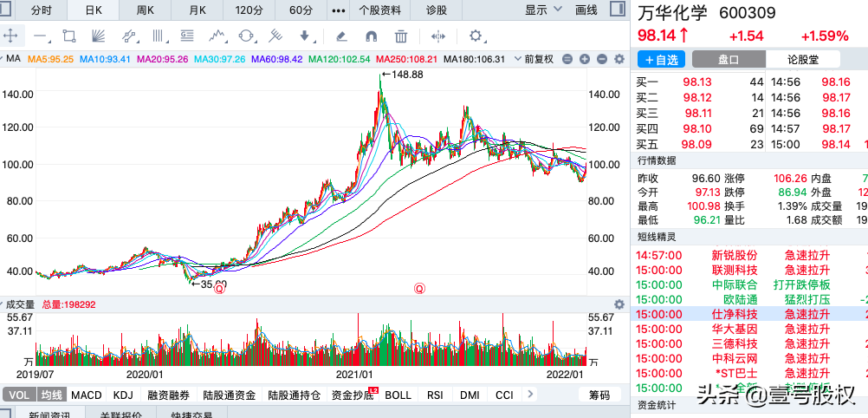
Task: Select the pitchfork drawing tool
Action: (x=275, y=36)
